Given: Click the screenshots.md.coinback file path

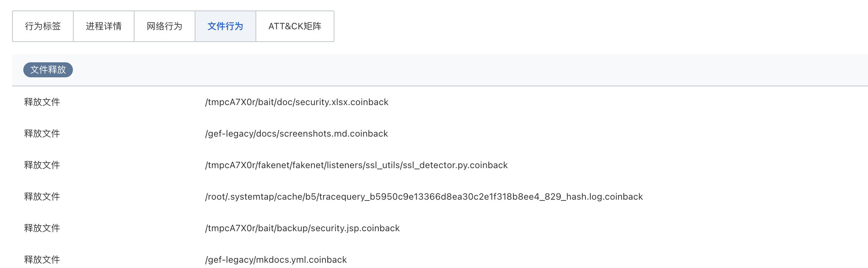Looking at the screenshot, I should 296,134.
